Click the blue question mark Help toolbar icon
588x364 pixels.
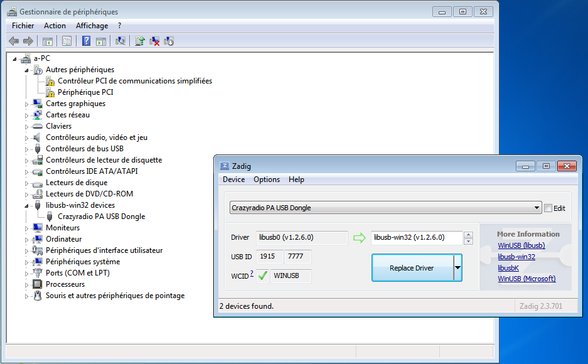pos(86,41)
